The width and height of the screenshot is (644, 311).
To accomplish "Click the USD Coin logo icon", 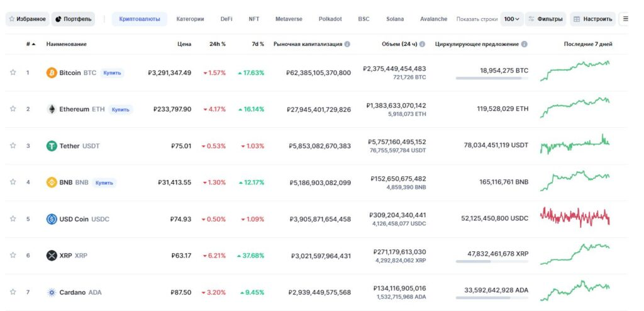I will [x=52, y=219].
